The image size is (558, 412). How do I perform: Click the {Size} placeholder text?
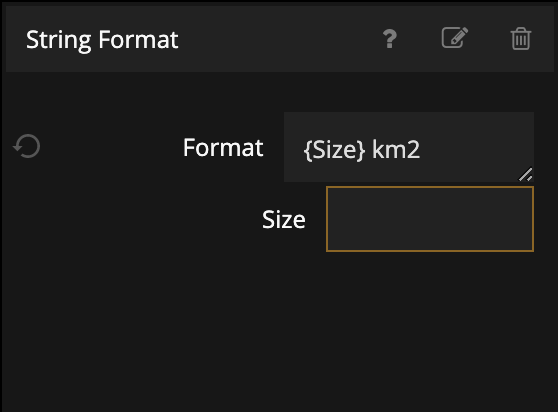(335, 150)
